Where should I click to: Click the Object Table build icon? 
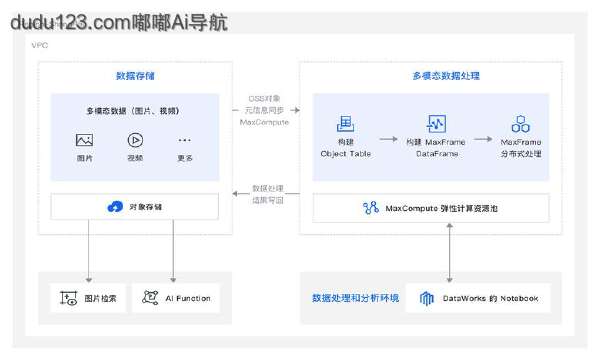click(x=345, y=123)
